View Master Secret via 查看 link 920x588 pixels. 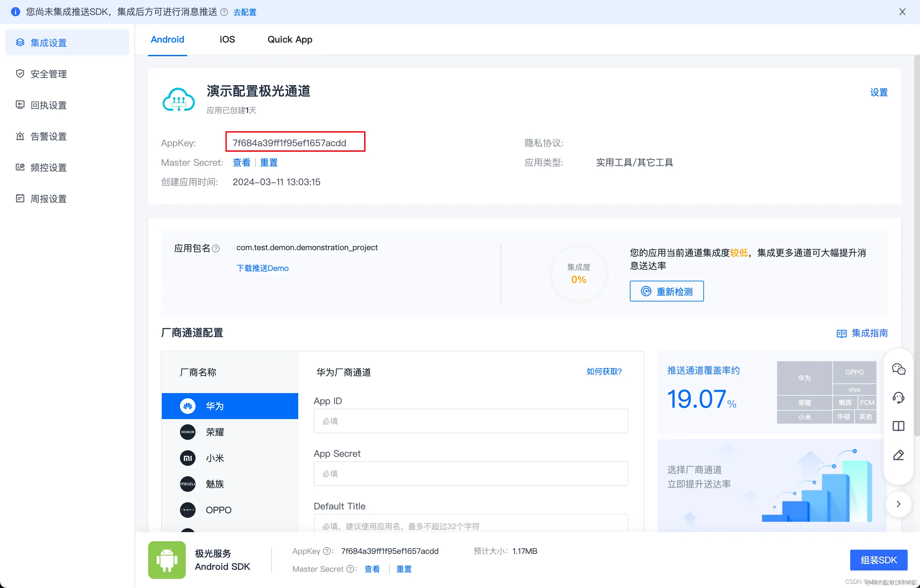241,162
